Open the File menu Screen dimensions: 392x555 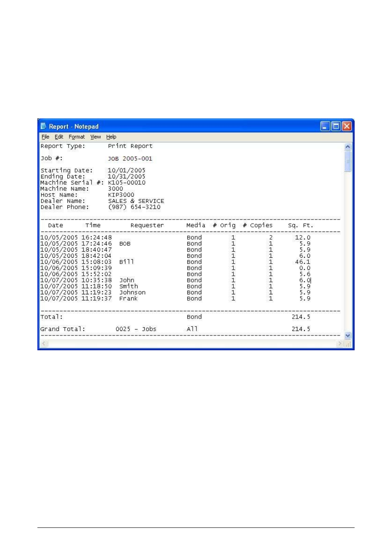[x=45, y=137]
